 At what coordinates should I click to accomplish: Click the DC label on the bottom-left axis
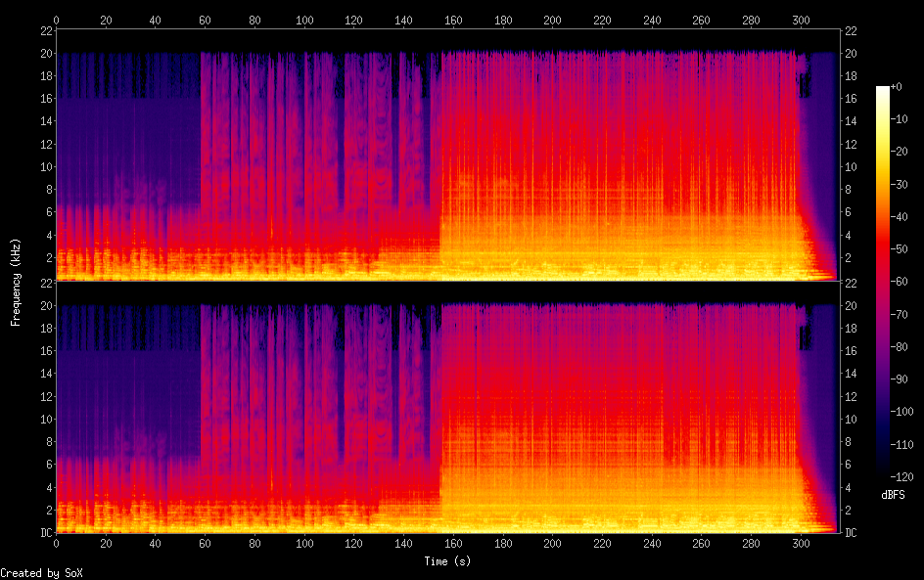[x=45, y=533]
